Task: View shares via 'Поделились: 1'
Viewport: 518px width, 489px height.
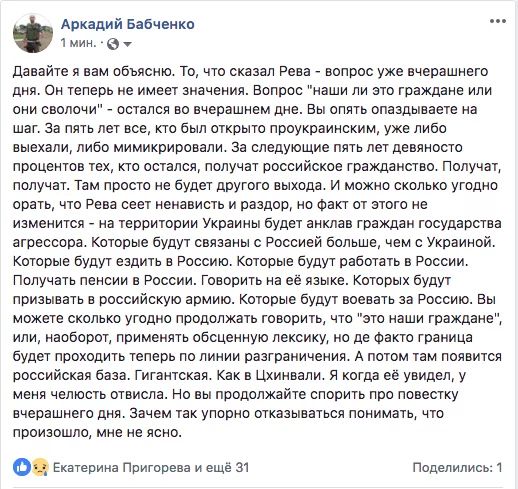Action: 457,467
